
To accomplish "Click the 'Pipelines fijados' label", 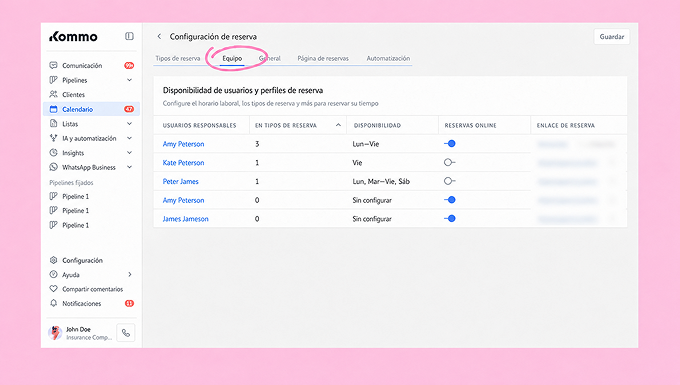I will 71,183.
